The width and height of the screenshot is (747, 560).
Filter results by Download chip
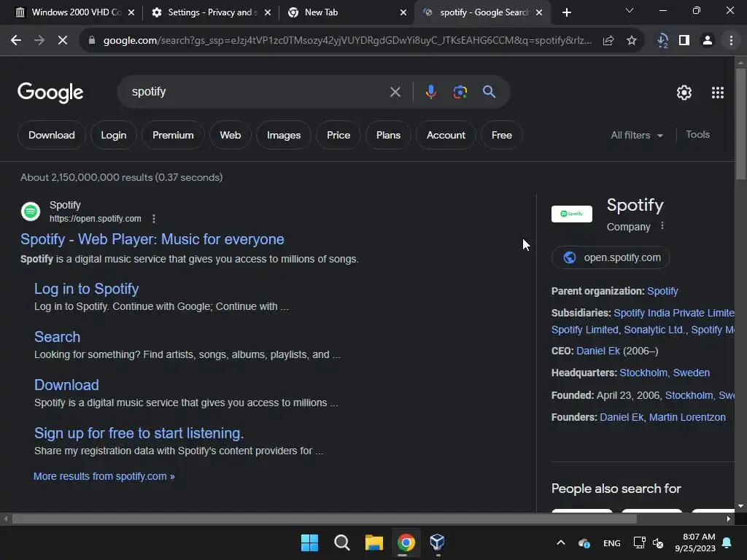[x=52, y=135]
